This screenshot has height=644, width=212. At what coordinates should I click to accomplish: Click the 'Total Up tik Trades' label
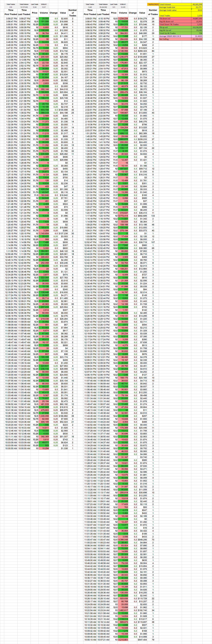167,33
